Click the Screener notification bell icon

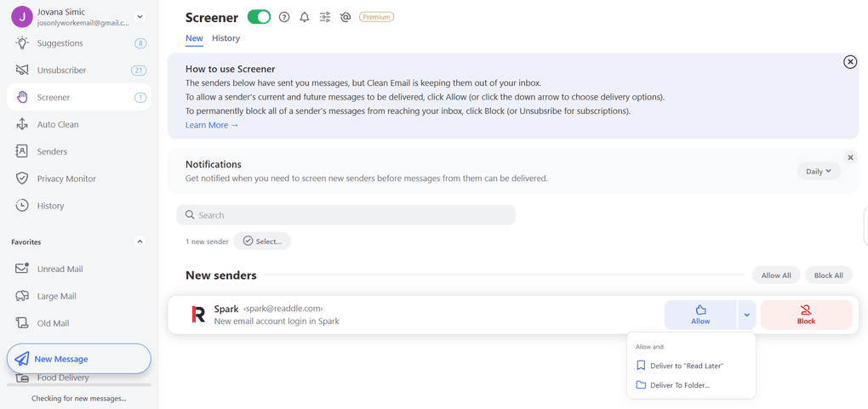point(305,17)
